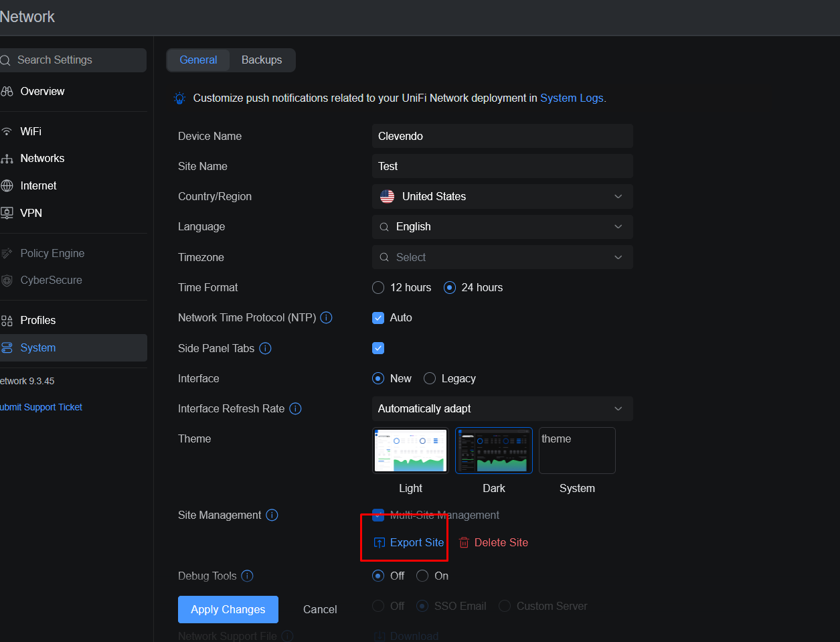The height and width of the screenshot is (642, 840).
Task: Set Debug Tools to On
Action: 422,576
